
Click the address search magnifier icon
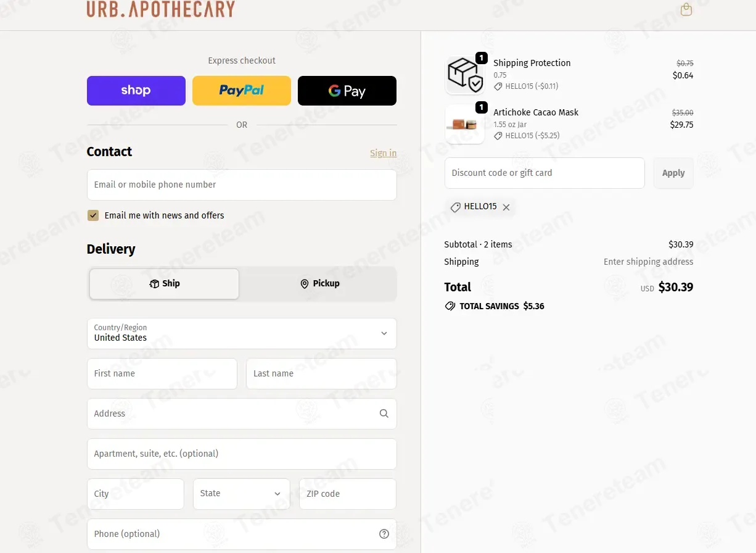tap(384, 414)
